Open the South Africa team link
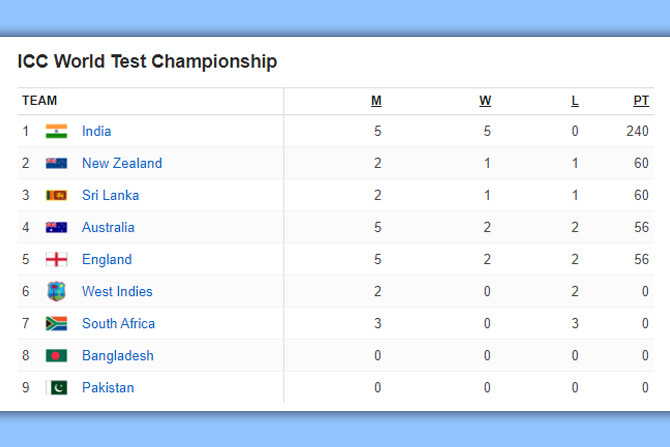This screenshot has height=447, width=670. click(118, 323)
